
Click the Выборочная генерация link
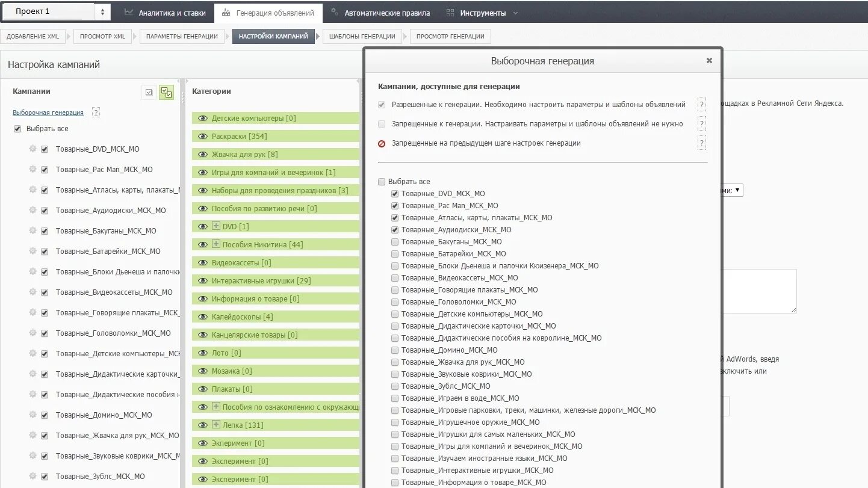48,113
